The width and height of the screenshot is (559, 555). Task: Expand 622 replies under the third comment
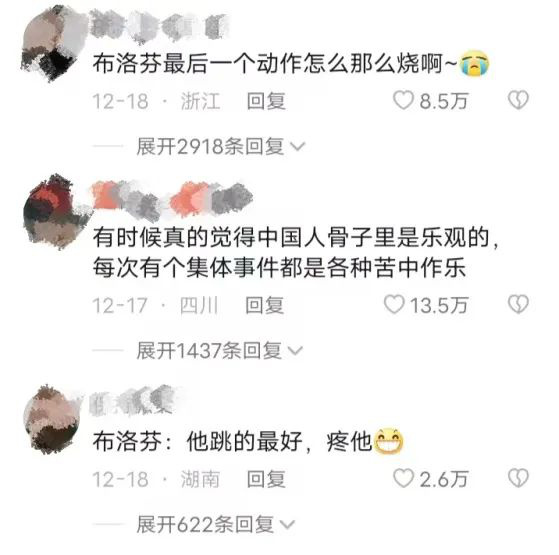point(215,524)
